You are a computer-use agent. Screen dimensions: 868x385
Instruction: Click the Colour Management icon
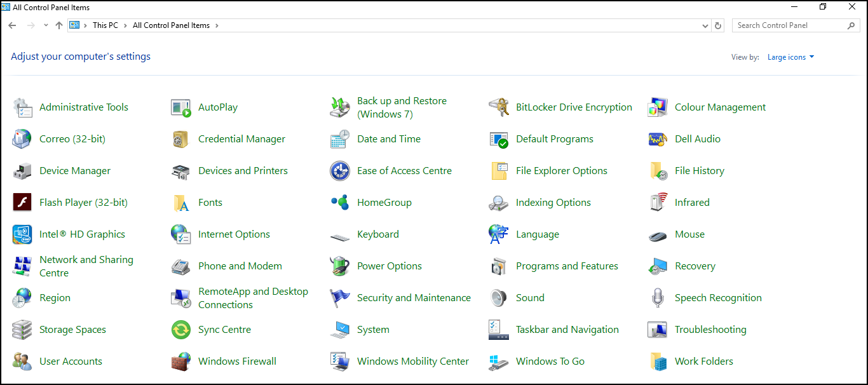coord(658,107)
